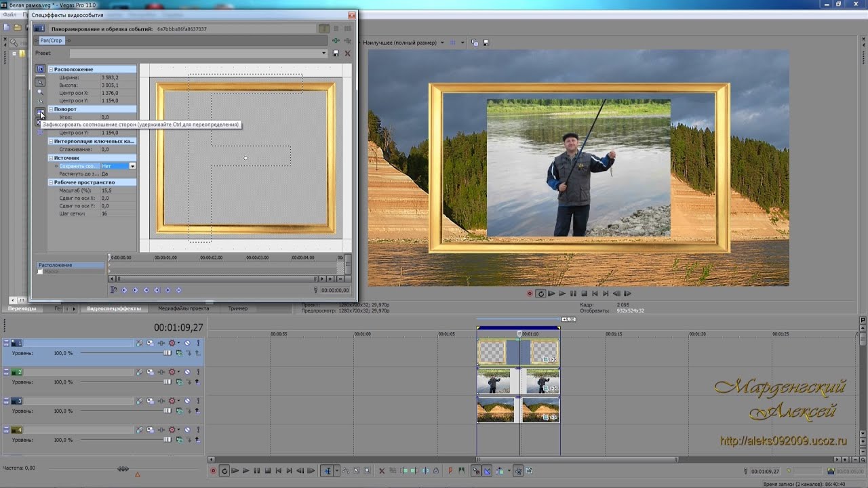Toggle loop playback under the video preview
Image resolution: width=868 pixels, height=488 pixels.
pos(540,293)
